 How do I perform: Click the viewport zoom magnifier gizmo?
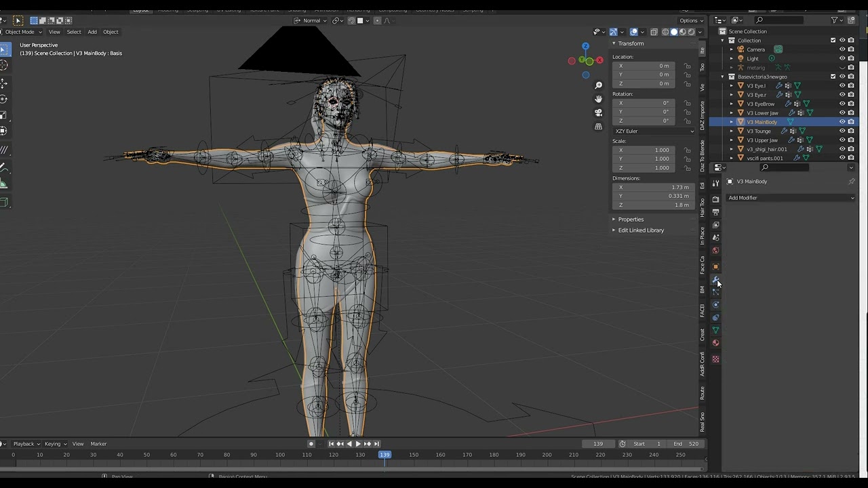598,85
